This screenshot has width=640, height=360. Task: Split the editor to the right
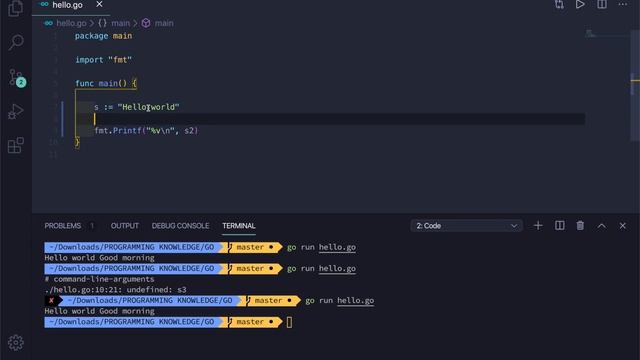point(602,4)
